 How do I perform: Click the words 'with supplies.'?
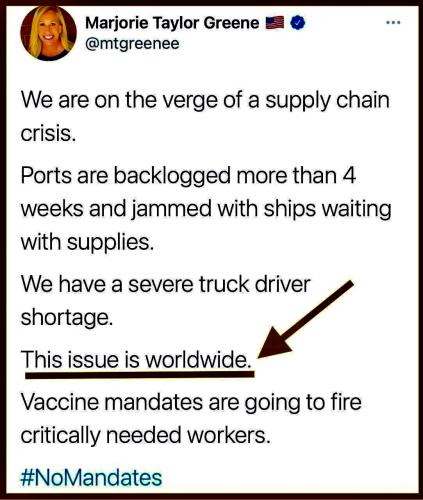pyautogui.click(x=87, y=242)
